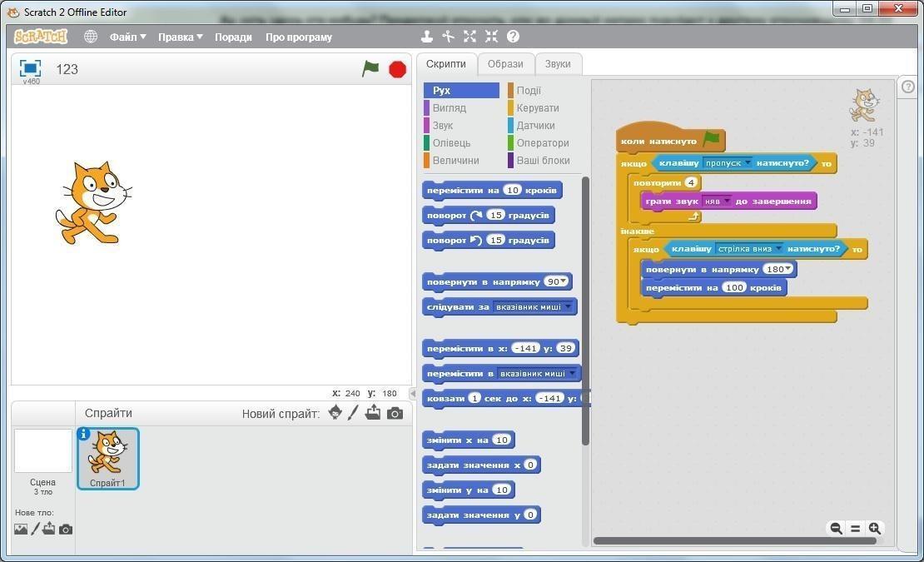Image resolution: width=924 pixels, height=562 pixels.
Task: Zoom out of the scripts area
Action: tap(836, 528)
